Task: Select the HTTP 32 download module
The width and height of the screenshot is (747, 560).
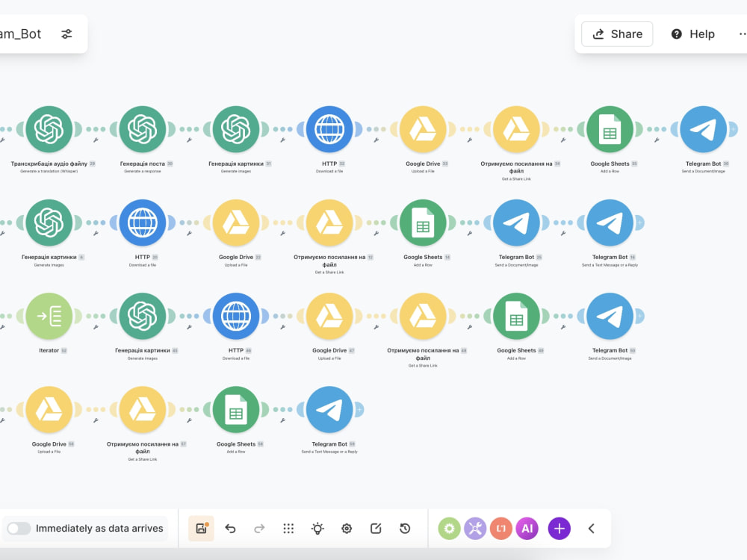Action: coord(329,129)
